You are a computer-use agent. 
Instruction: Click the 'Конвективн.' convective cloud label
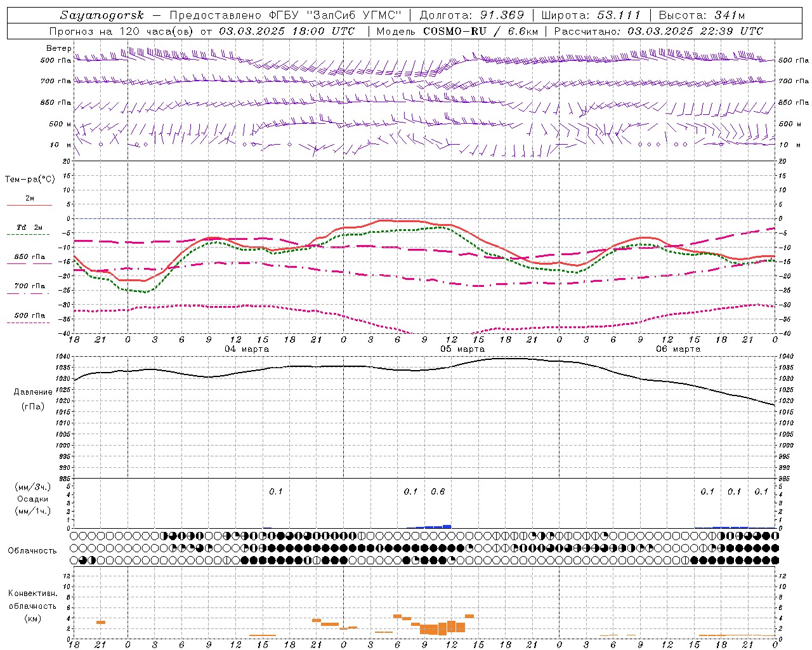[x=33, y=594]
